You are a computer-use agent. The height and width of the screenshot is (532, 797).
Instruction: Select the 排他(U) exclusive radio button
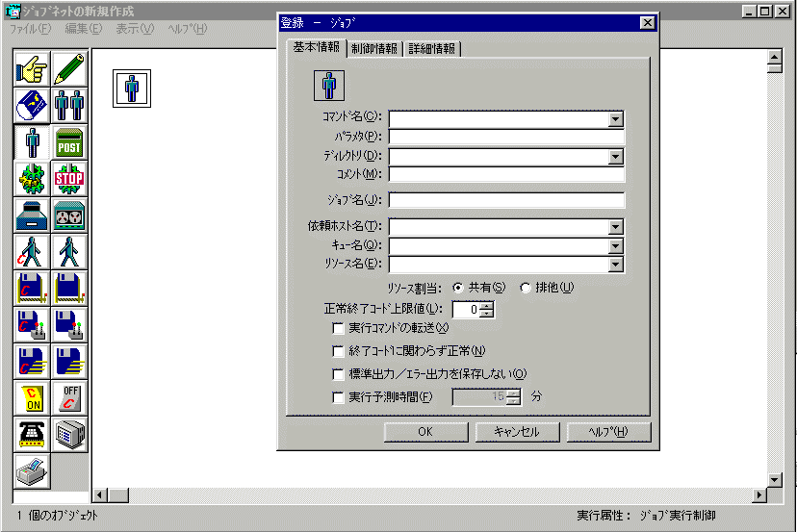(525, 288)
